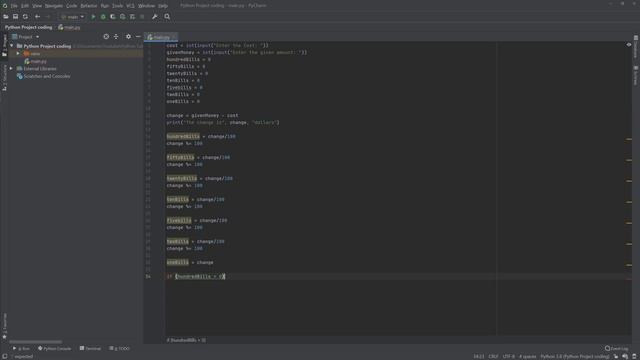Image resolution: width=640 pixels, height=360 pixels.
Task: Collapse the Python Project coding root node
Action: pyautogui.click(x=11, y=46)
